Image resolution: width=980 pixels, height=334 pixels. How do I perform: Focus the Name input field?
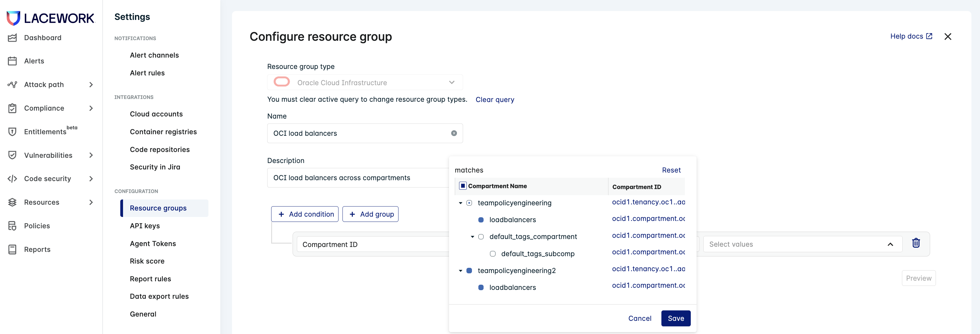[365, 133]
